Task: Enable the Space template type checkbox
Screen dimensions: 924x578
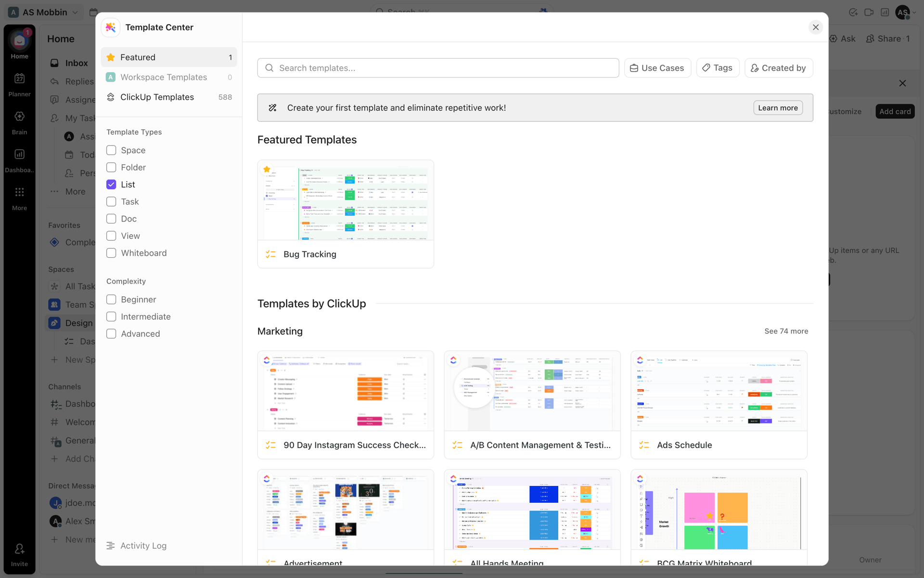Action: (x=111, y=150)
